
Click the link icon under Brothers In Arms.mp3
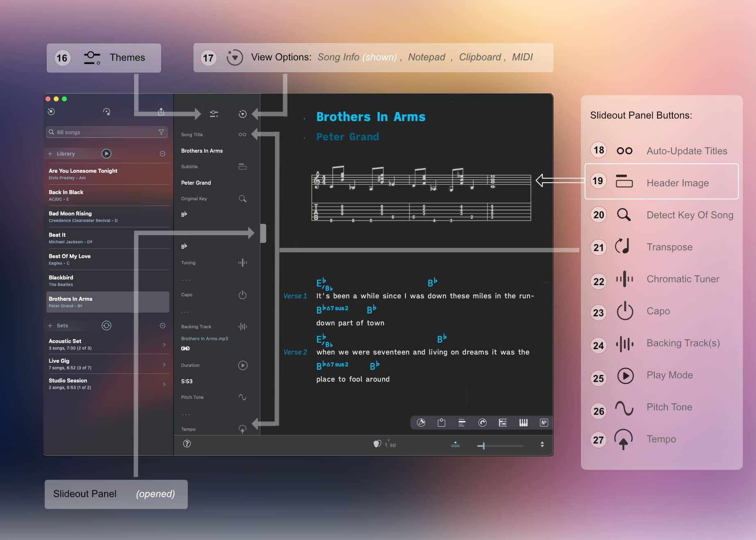(x=185, y=348)
